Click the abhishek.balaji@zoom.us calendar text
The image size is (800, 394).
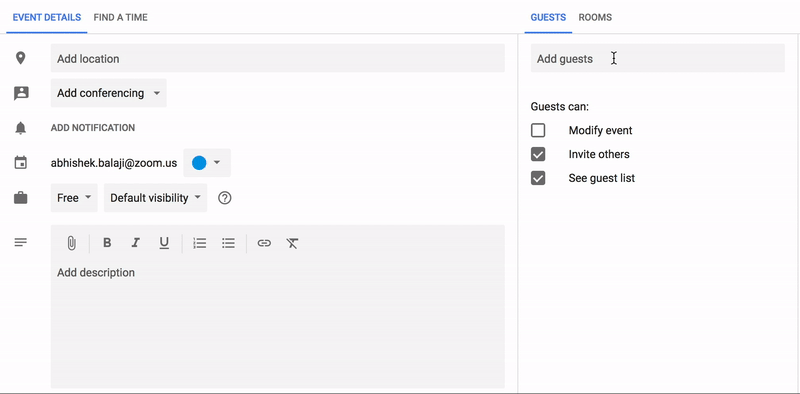(x=114, y=163)
